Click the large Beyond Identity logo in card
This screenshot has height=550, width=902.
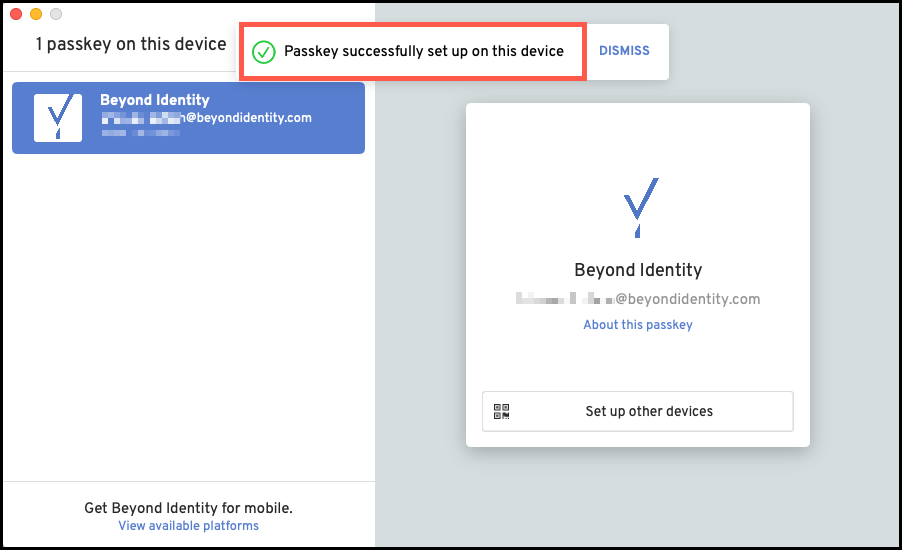(638, 208)
